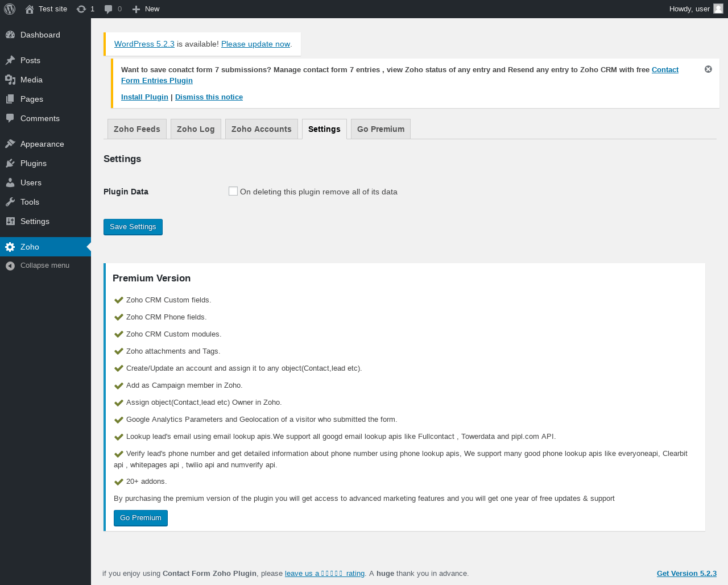This screenshot has width=728, height=585.
Task: Click the Zoho CRM Custom modules text
Action: click(173, 334)
